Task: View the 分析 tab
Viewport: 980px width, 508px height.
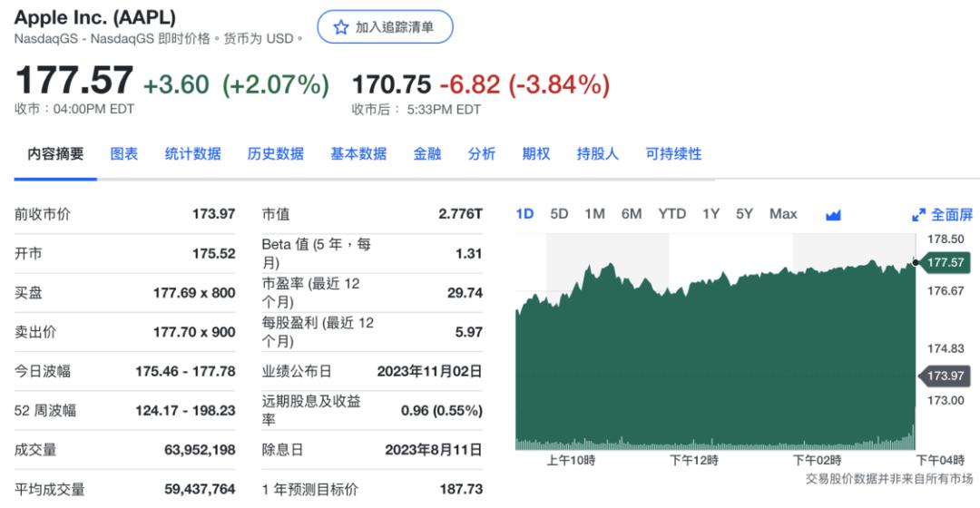Action: point(482,154)
